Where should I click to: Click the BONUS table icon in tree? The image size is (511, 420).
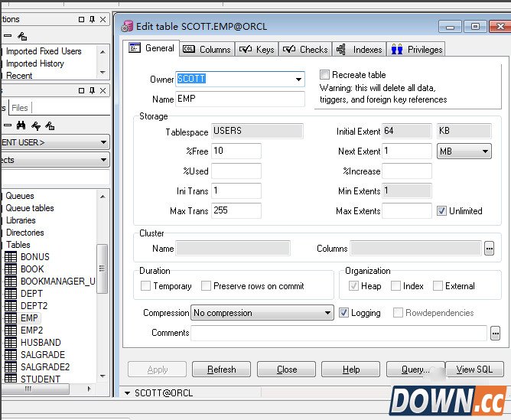pyautogui.click(x=11, y=257)
